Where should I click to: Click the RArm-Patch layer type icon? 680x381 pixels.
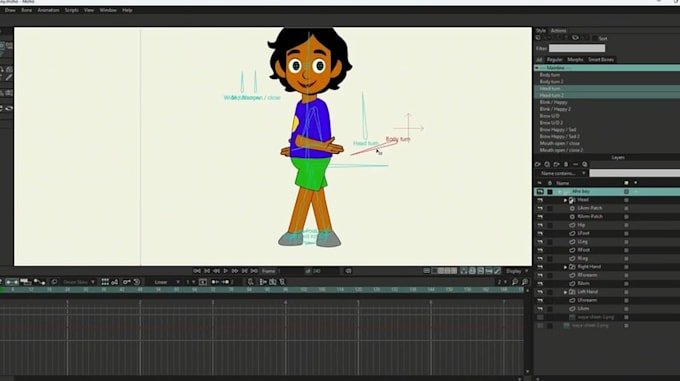572,216
